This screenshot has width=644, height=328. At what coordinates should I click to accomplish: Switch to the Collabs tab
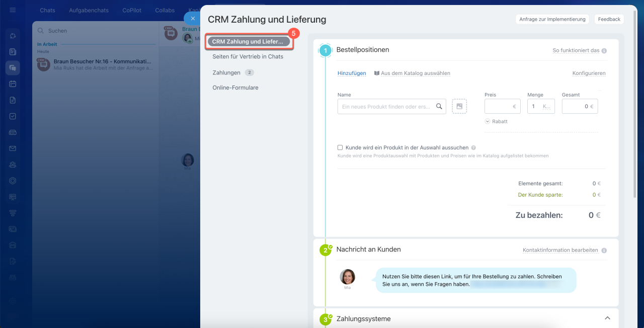click(165, 10)
